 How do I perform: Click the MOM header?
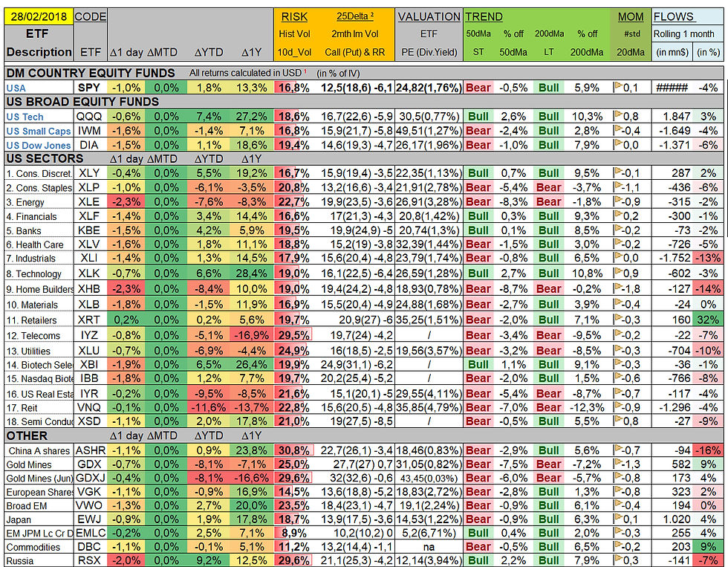tap(631, 16)
